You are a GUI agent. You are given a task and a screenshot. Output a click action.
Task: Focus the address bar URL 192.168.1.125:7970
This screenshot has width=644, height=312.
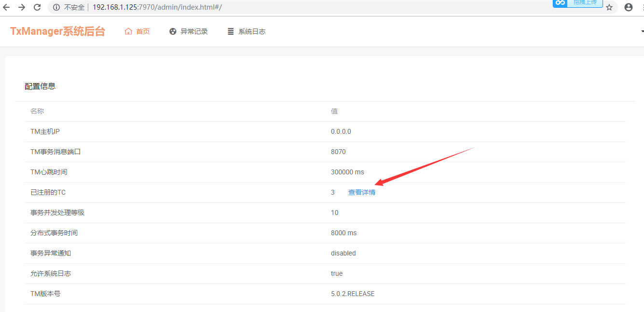157,7
